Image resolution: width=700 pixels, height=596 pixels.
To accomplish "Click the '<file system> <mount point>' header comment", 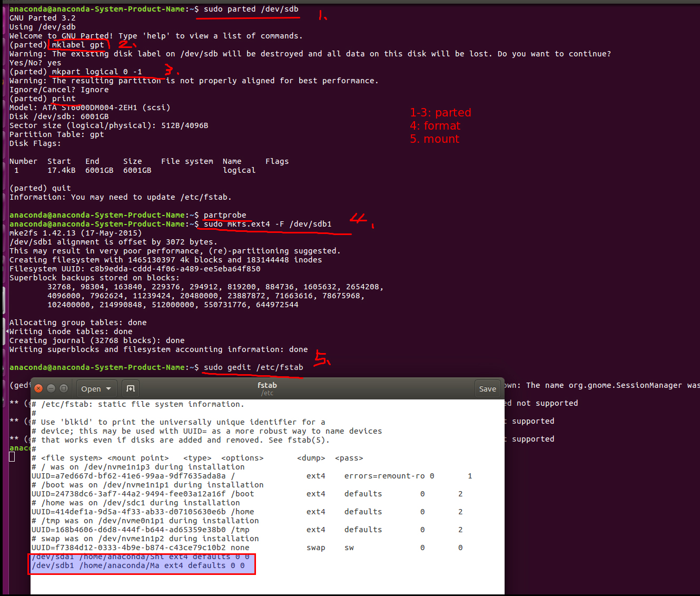I will click(198, 458).
